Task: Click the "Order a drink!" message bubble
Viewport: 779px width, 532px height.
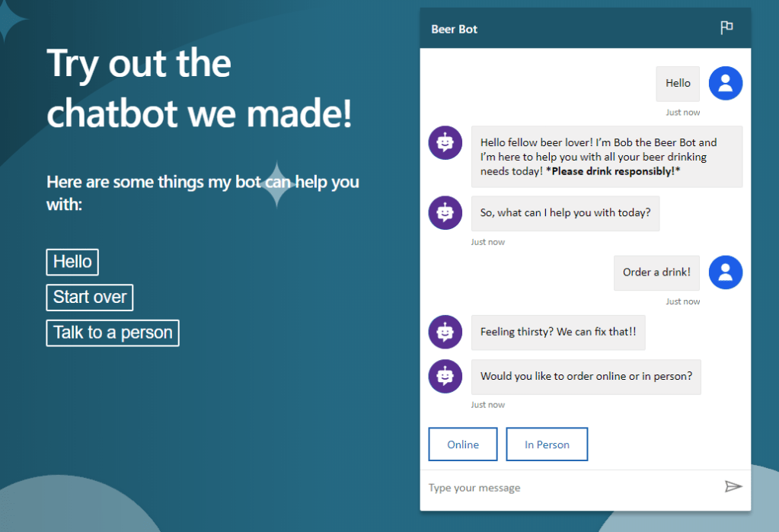Action: (x=656, y=272)
